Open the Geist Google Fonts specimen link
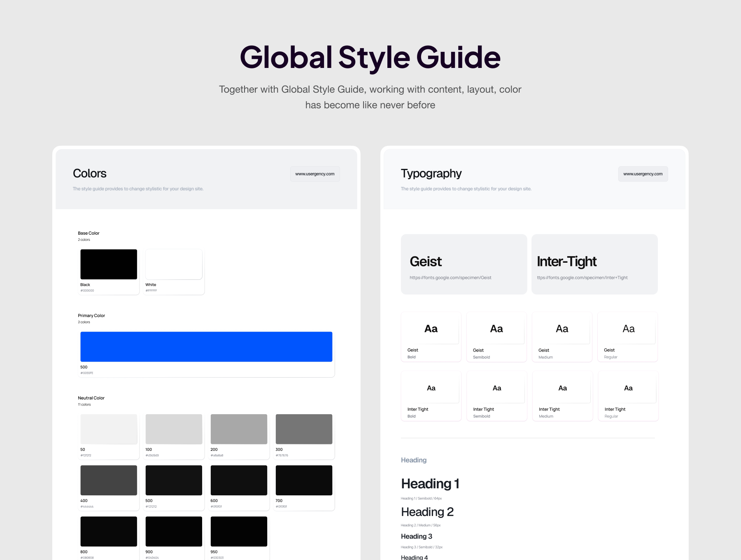741x560 pixels. [450, 278]
